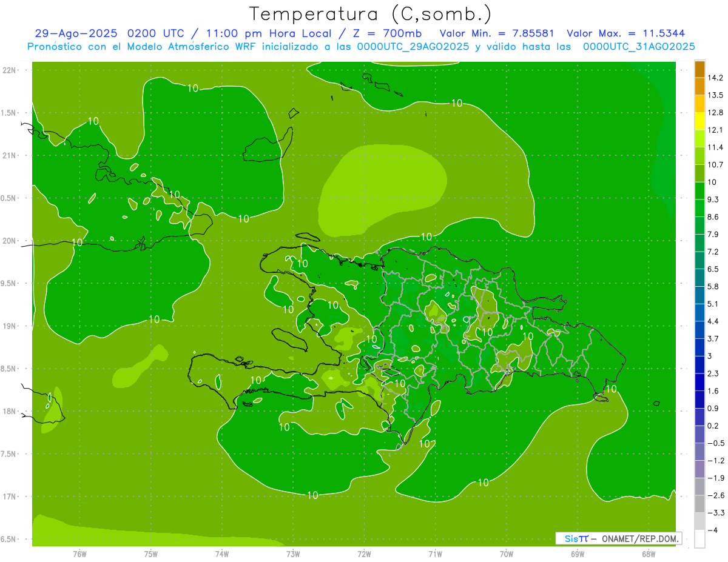This screenshot has height=562, width=728.
Task: Click the "11.4" legend value
Action: (715, 147)
